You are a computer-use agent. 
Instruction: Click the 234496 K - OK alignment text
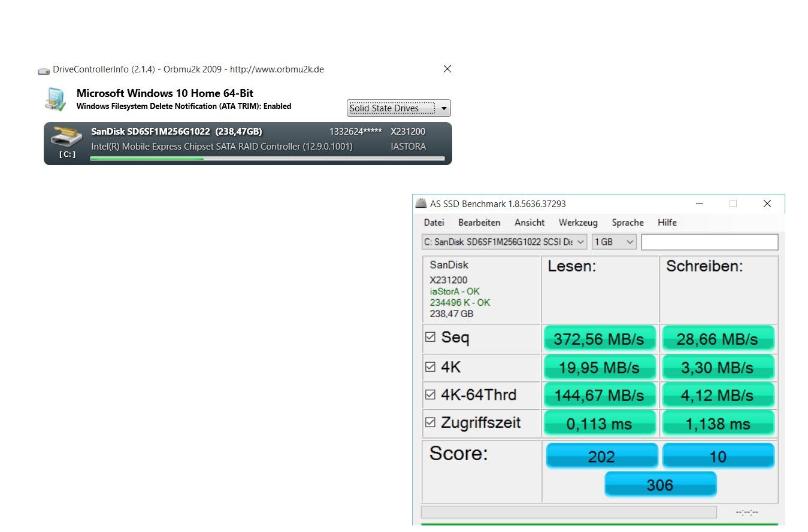(459, 302)
